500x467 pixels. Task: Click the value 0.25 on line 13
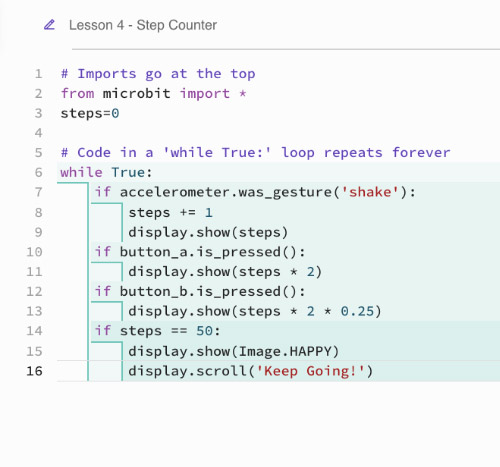pyautogui.click(x=357, y=311)
